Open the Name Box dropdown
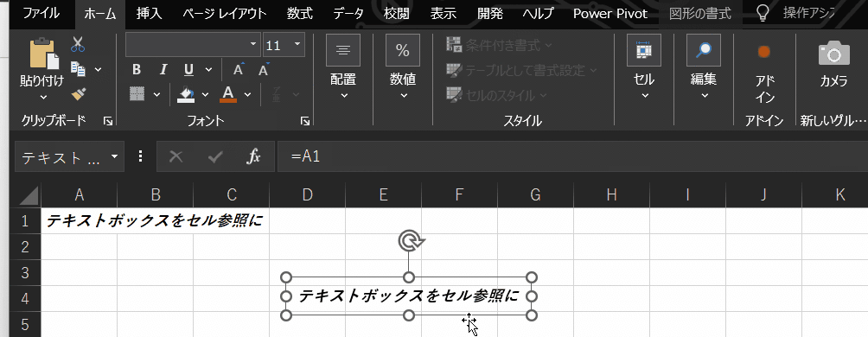868x337 pixels. tap(115, 156)
